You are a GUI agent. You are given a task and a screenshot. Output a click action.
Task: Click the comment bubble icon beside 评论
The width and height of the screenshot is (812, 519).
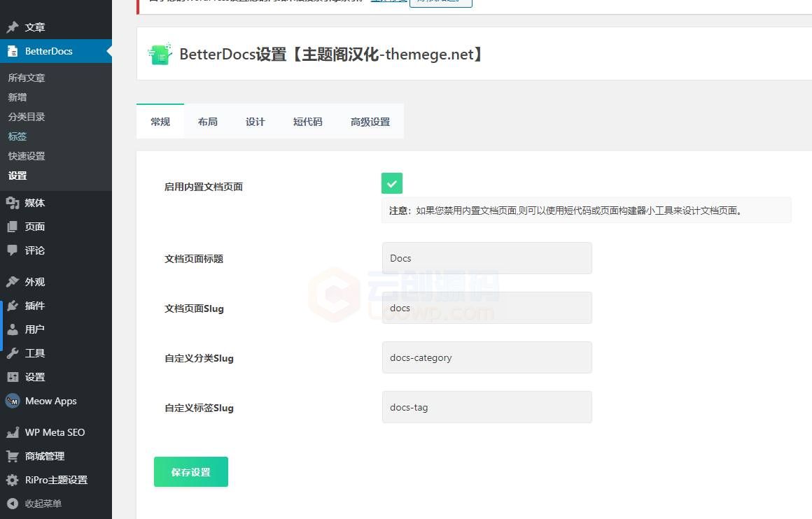tap(13, 250)
